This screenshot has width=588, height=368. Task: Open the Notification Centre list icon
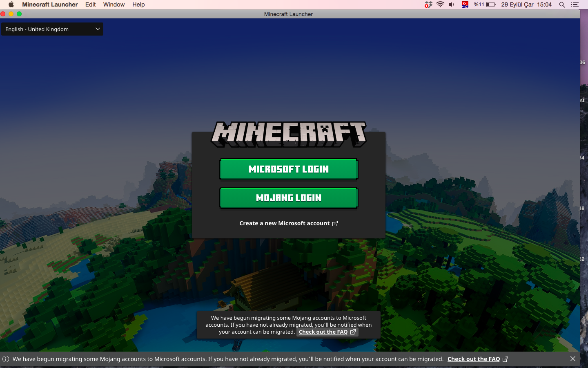pos(575,4)
